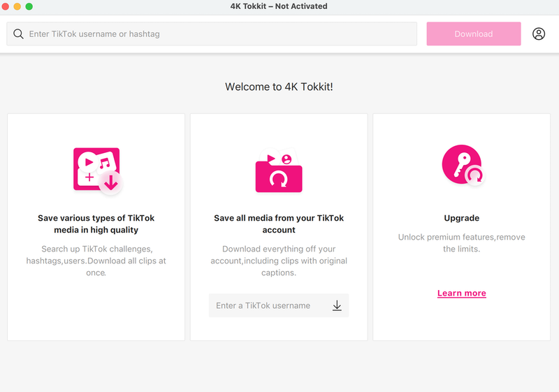Focus the TikTok username or hashtag search field
This screenshot has height=392, width=559.
point(212,34)
